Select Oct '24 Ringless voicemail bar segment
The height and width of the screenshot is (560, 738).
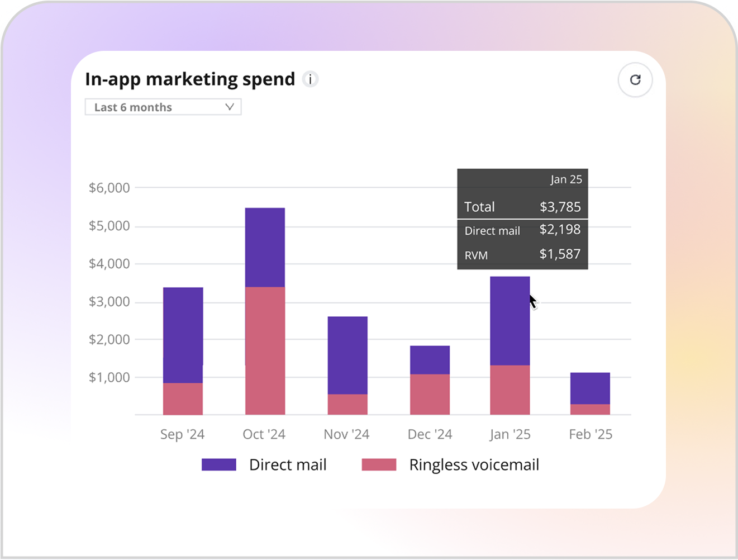point(265,350)
